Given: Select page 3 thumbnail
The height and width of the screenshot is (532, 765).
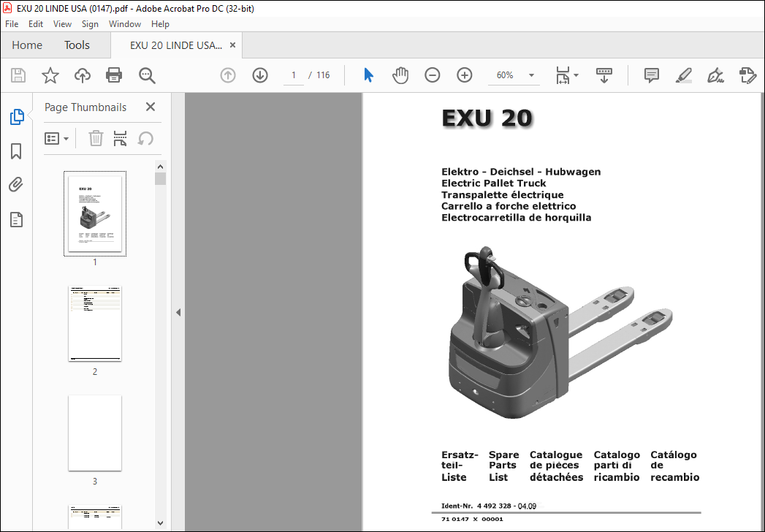Looking at the screenshot, I should point(95,433).
